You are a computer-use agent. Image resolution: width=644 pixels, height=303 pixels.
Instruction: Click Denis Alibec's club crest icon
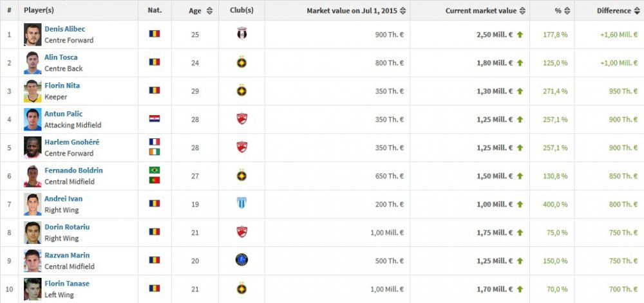[x=241, y=34]
